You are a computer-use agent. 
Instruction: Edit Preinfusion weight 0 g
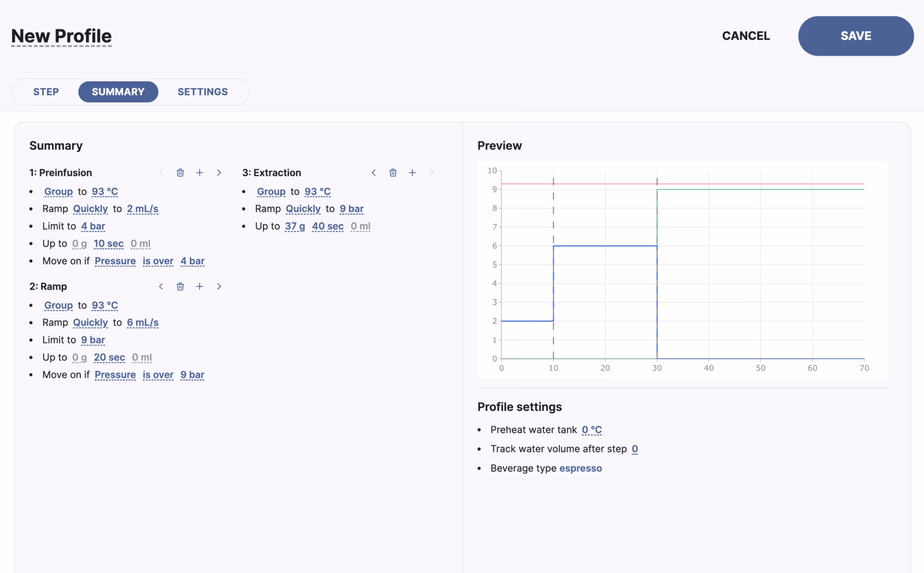[80, 244]
